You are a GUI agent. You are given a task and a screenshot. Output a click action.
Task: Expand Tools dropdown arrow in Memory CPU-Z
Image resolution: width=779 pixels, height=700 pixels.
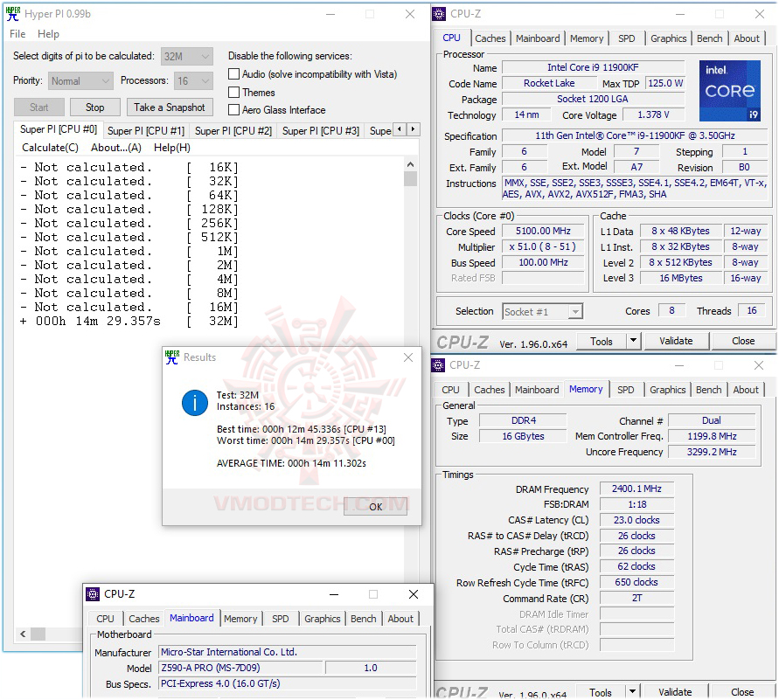(632, 691)
